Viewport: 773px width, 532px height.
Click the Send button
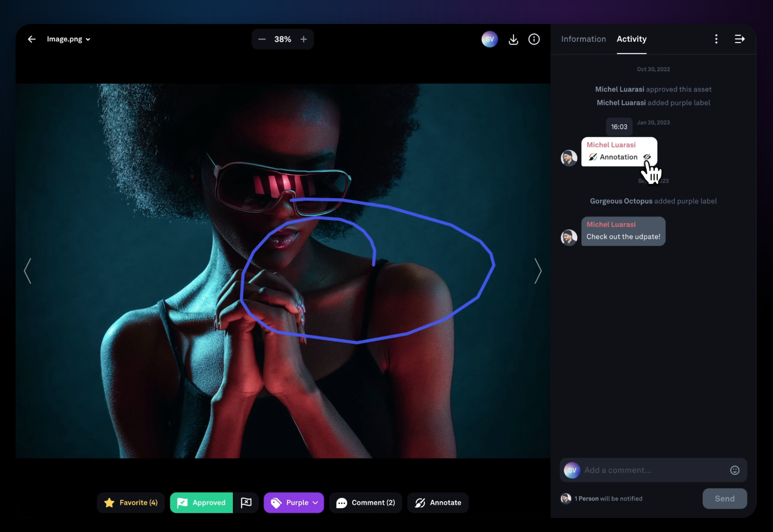(724, 498)
